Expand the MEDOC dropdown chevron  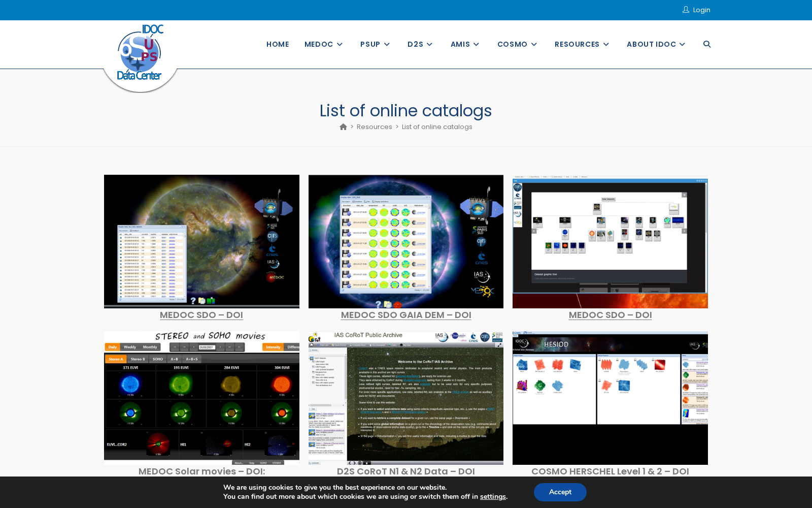(x=340, y=44)
